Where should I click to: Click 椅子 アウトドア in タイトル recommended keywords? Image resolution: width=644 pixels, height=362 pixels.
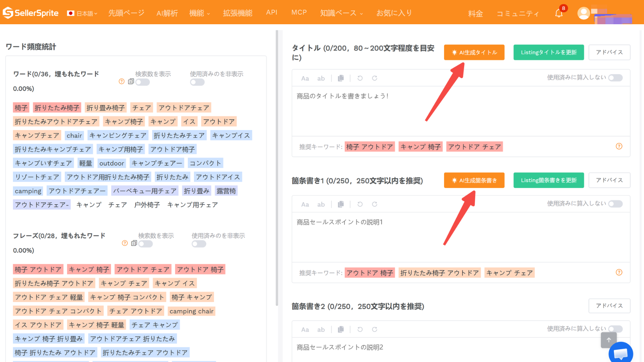(x=370, y=147)
